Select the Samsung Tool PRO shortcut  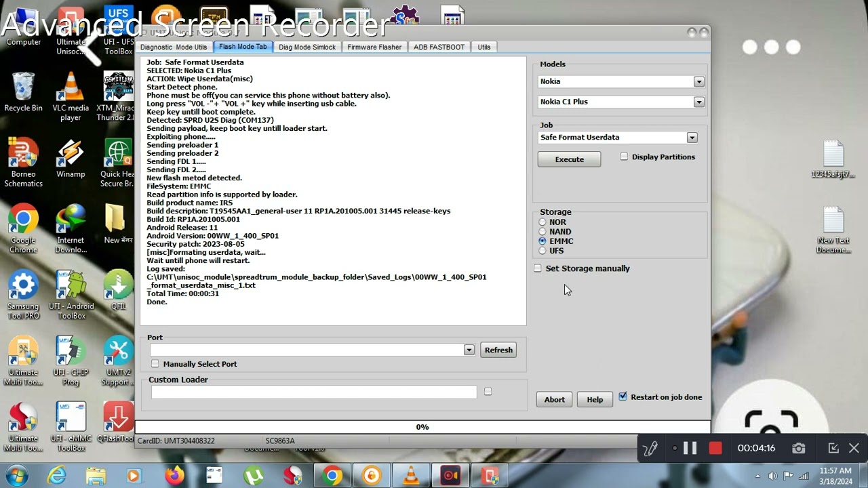pyautogui.click(x=23, y=295)
